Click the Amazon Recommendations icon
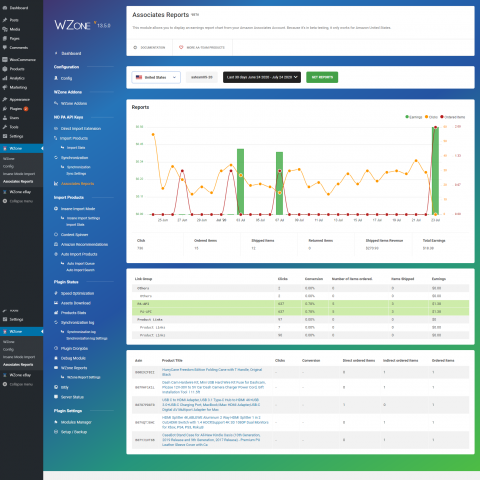The height and width of the screenshot is (480, 480). [56, 244]
